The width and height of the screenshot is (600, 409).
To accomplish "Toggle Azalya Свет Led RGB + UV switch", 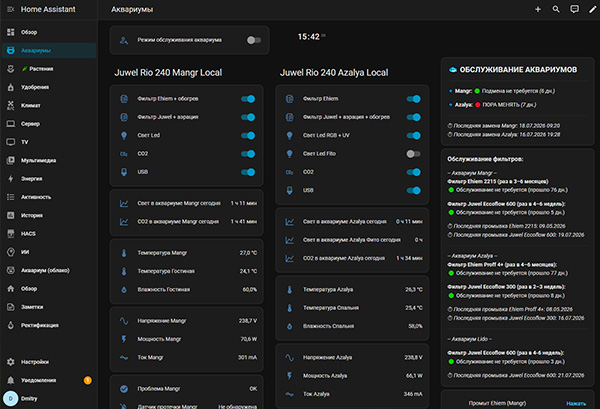I will click(414, 135).
